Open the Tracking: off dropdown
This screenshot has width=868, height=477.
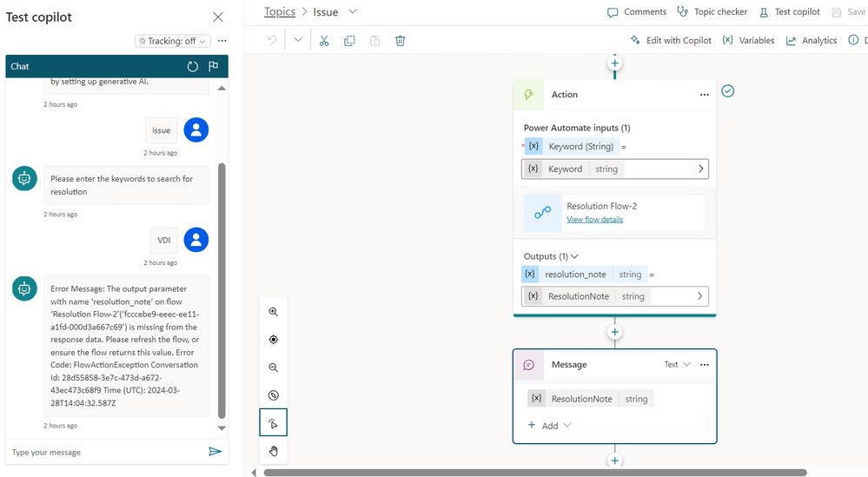(x=173, y=41)
